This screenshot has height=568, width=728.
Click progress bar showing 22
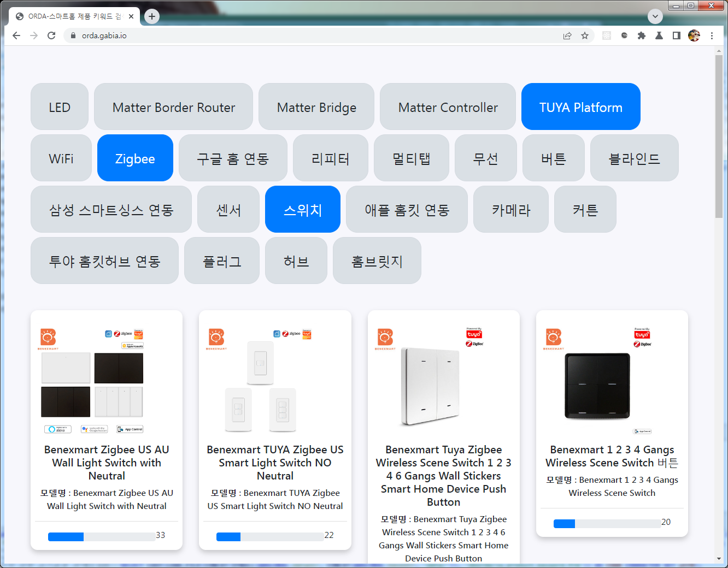click(x=269, y=536)
